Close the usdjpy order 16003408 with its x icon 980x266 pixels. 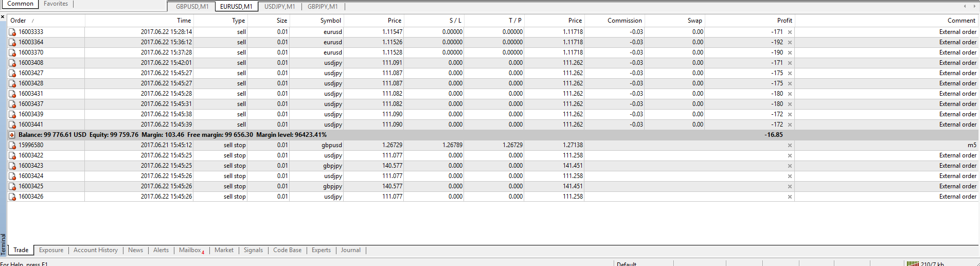[790, 63]
